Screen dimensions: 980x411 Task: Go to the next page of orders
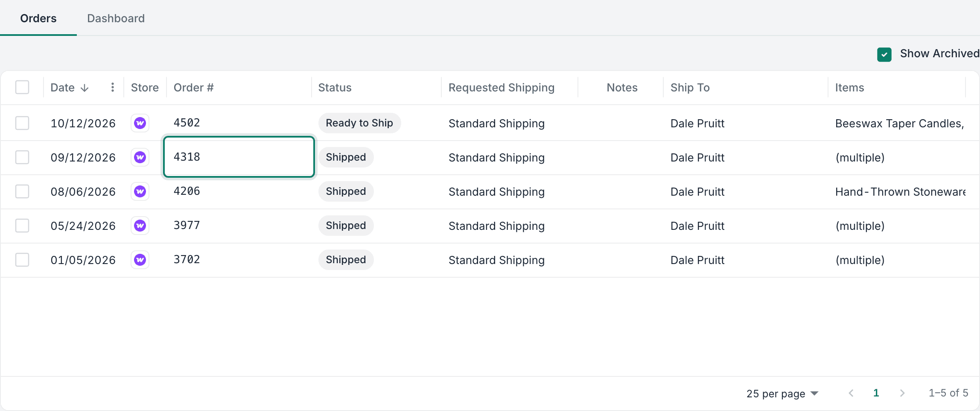tap(902, 393)
